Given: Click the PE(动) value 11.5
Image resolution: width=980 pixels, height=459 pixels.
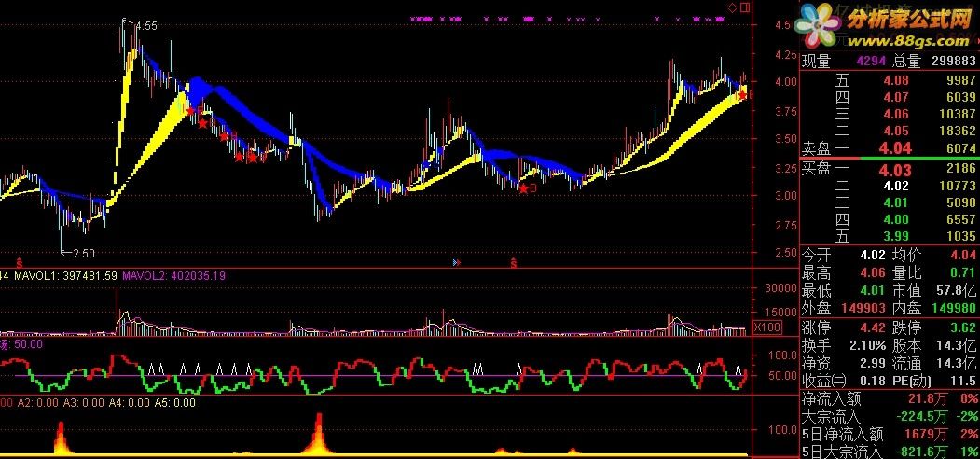Looking at the screenshot, I should [x=962, y=382].
